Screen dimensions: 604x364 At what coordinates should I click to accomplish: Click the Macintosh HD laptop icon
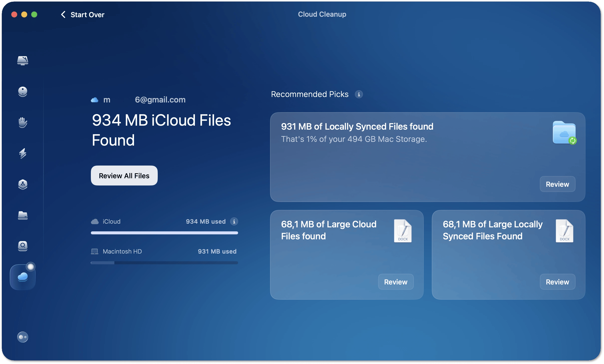point(95,251)
